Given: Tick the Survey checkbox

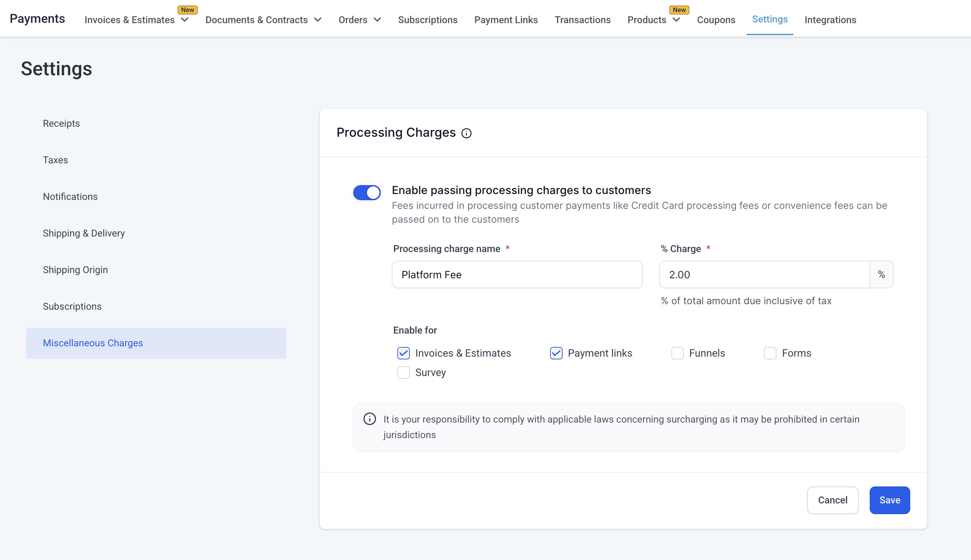Looking at the screenshot, I should 403,372.
